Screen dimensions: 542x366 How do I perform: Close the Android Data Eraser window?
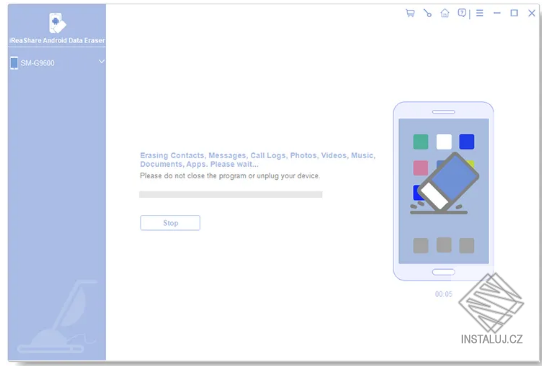pyautogui.click(x=532, y=13)
